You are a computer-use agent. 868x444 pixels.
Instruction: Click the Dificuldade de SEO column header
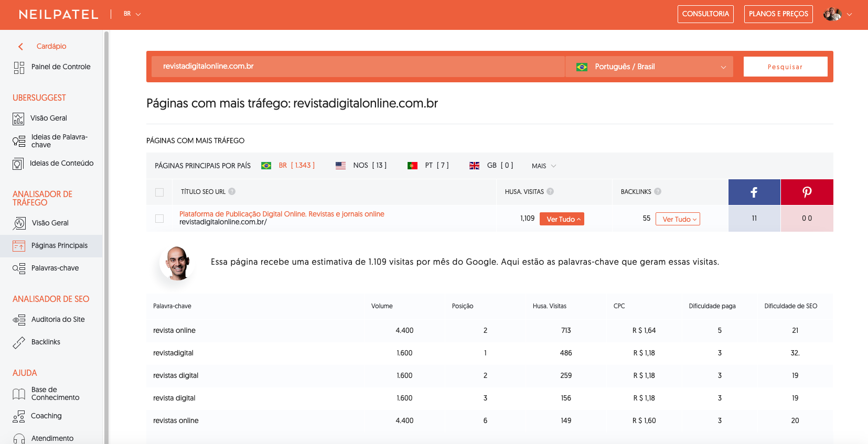790,306
